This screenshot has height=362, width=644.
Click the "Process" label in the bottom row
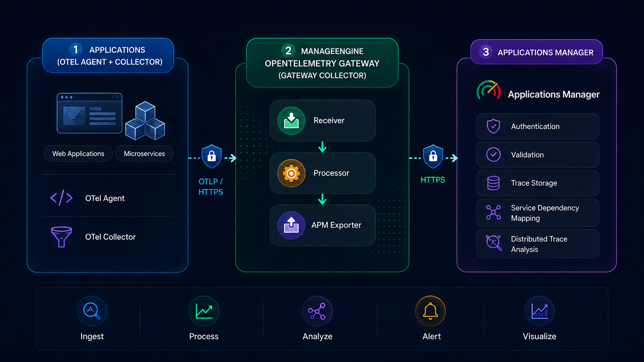coord(204,336)
